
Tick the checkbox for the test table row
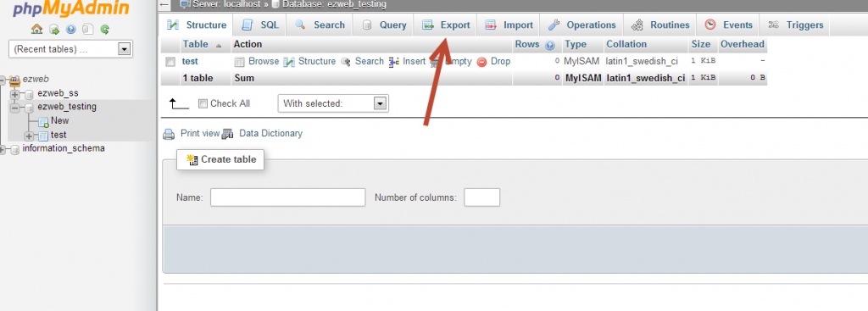click(x=171, y=62)
